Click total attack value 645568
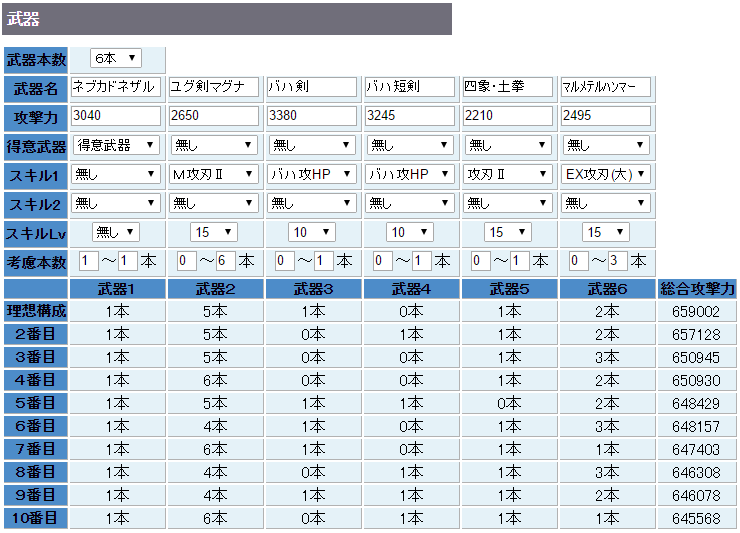 [696, 519]
